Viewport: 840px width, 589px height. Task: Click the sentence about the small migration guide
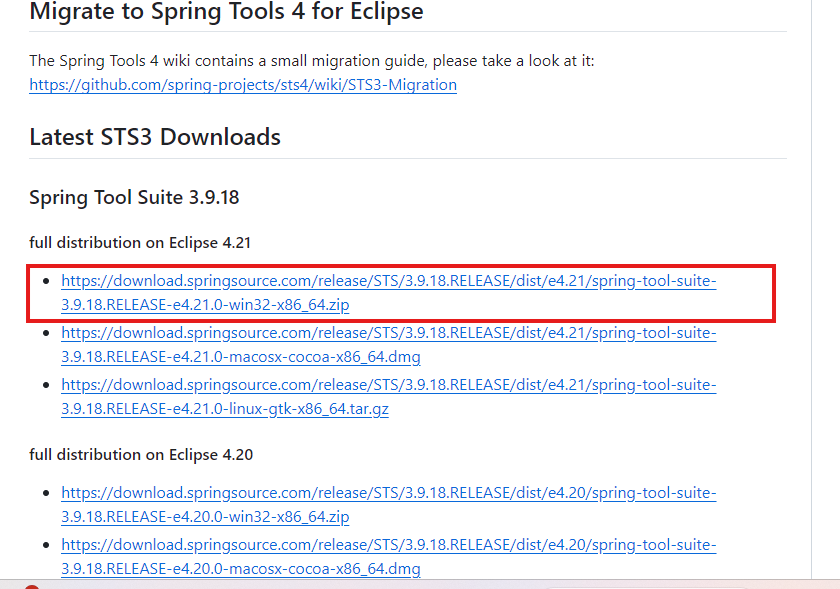click(x=312, y=61)
